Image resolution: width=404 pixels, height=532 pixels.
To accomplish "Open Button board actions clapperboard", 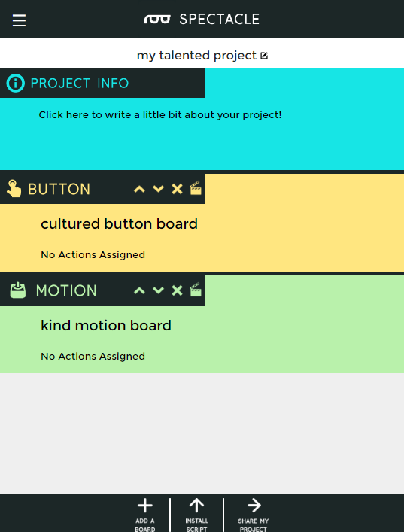I will click(196, 188).
